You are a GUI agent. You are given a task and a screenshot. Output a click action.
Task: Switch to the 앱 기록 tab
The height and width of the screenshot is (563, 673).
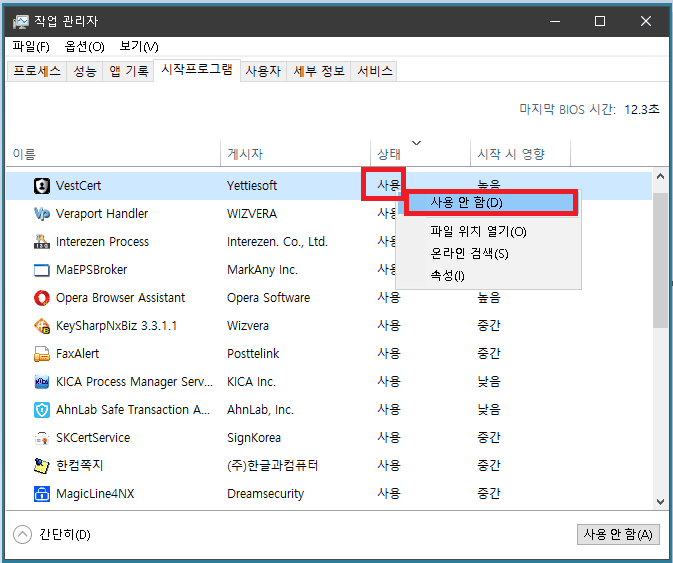tap(128, 71)
